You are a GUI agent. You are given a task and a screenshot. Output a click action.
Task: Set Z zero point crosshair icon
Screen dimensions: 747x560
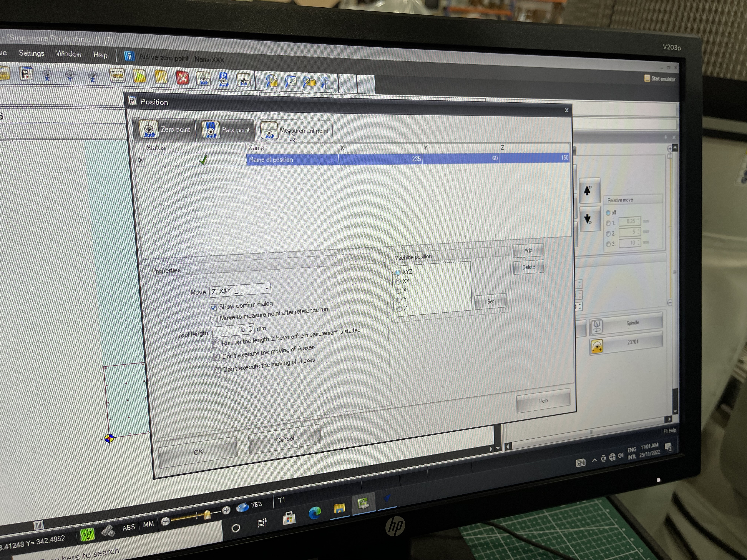93,75
